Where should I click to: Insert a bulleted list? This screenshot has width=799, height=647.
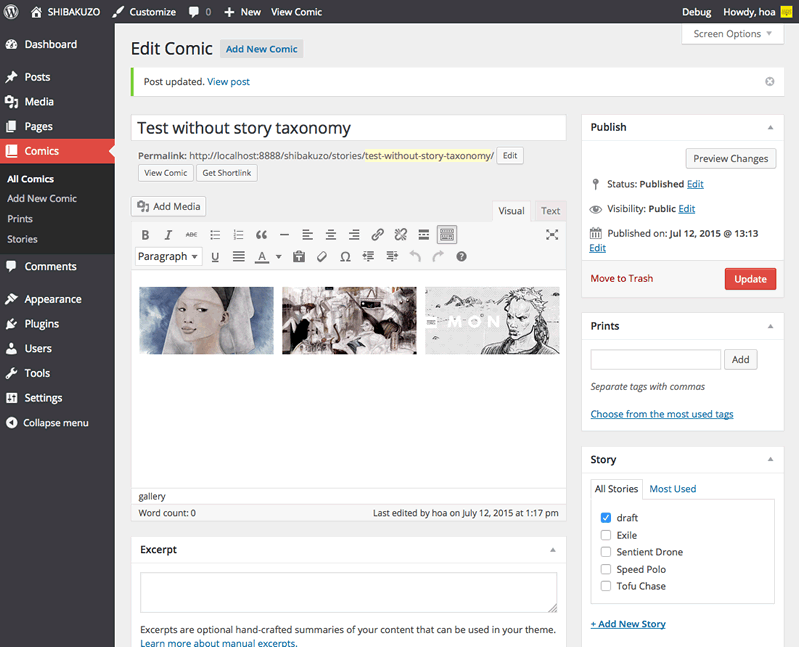[215, 235]
